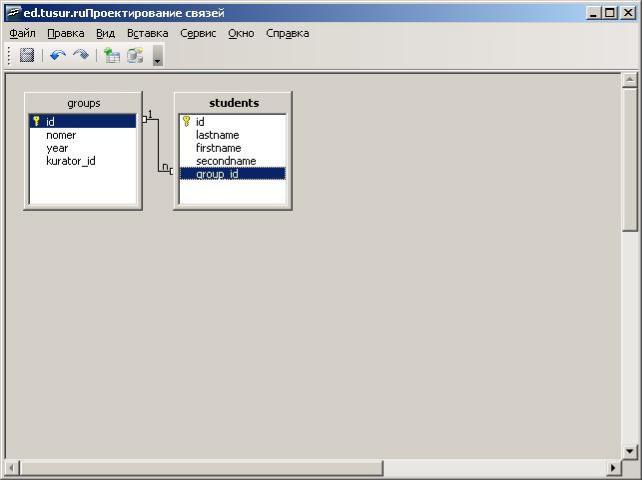Open the Вид menu
The width and height of the screenshot is (642, 480).
(106, 33)
